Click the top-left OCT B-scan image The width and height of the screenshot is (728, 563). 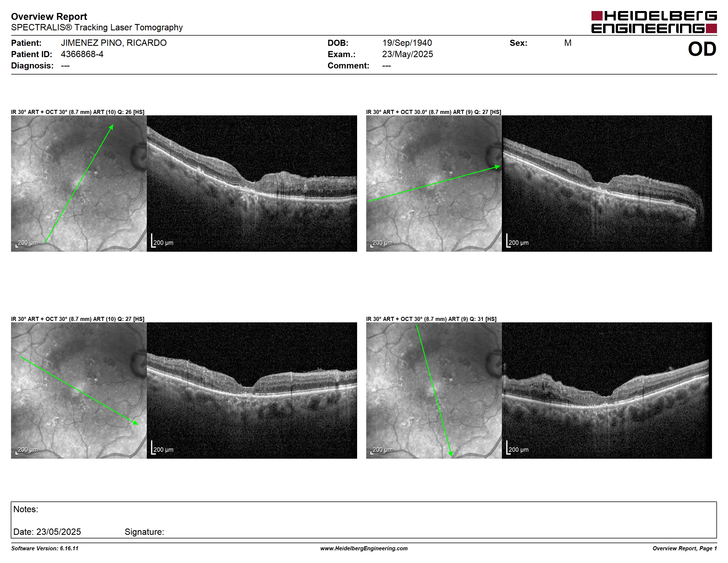coord(252,184)
